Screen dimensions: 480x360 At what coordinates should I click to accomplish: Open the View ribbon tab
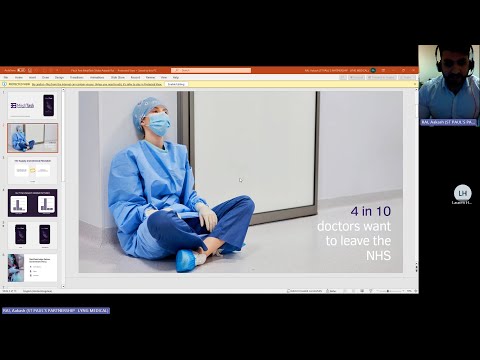click(164, 77)
